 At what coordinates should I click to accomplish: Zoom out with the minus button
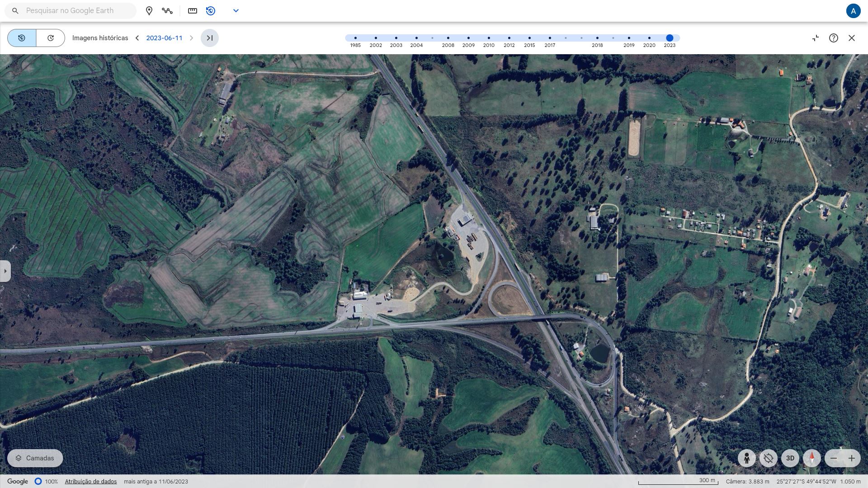[x=834, y=458]
